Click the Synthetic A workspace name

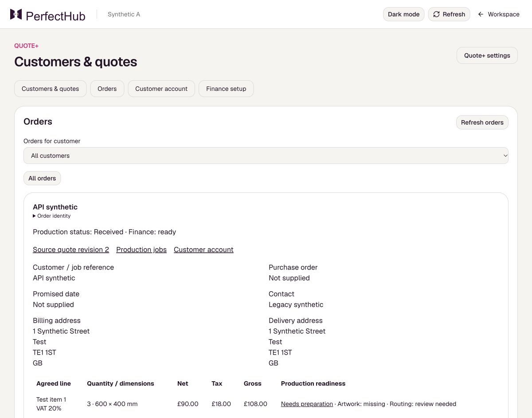(124, 14)
